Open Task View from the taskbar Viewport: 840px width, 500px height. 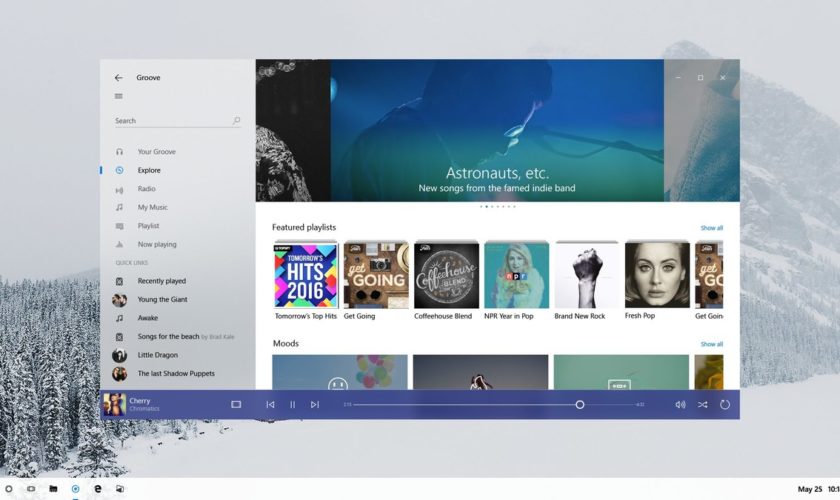click(31, 489)
